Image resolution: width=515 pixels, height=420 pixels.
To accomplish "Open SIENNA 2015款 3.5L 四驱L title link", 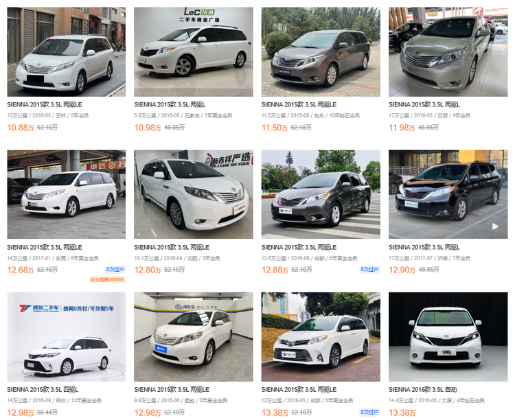I will click(x=43, y=390).
